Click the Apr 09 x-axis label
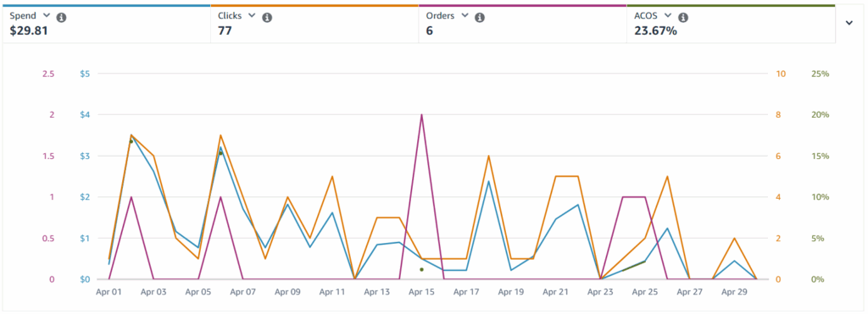 pos(287,291)
